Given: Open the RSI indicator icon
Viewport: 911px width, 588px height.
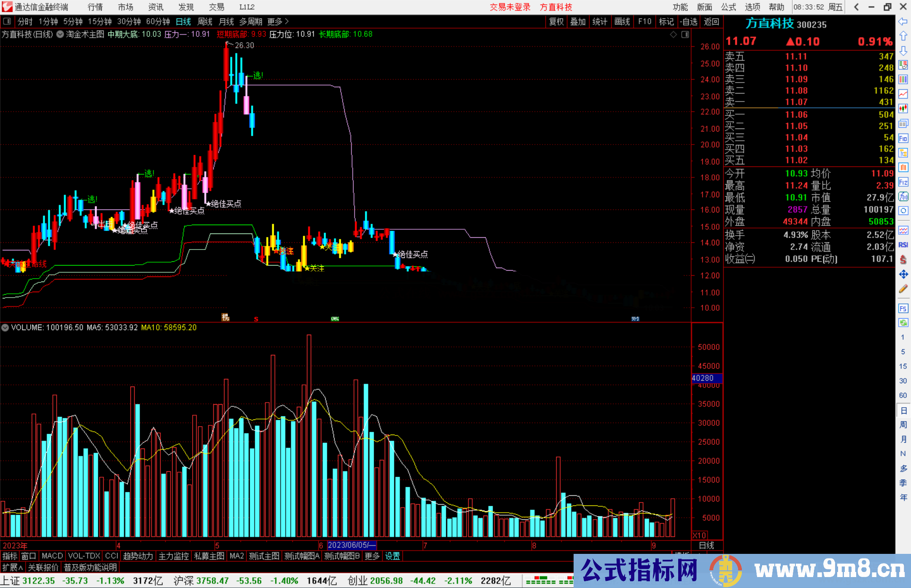Looking at the screenshot, I should [903, 245].
